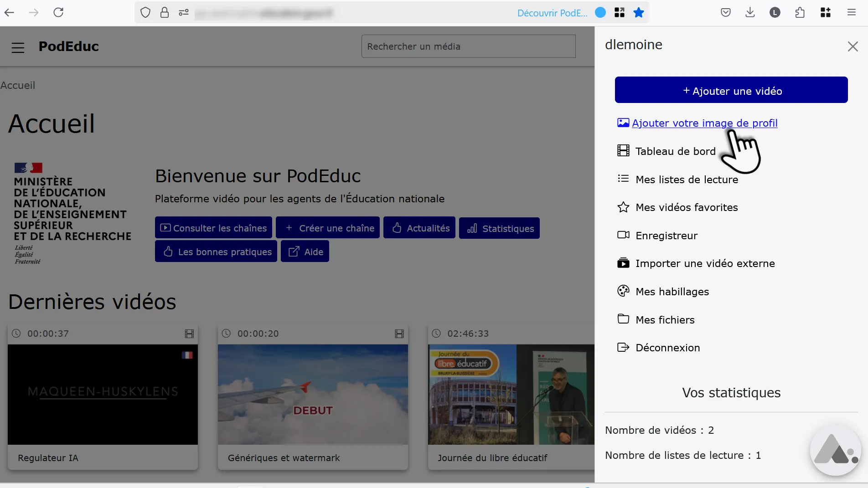Click the padlock site security icon
The image size is (868, 488).
point(165,12)
